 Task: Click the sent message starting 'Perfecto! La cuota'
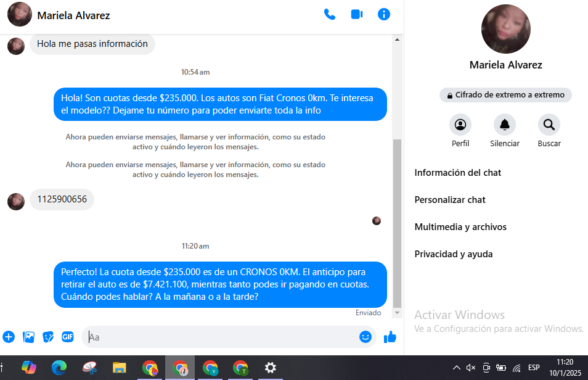(220, 284)
